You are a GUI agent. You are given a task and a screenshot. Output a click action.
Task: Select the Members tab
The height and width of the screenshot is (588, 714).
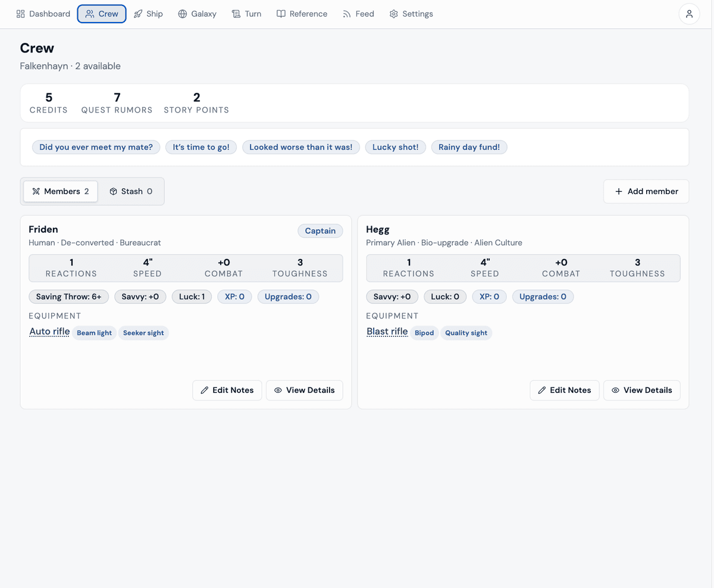pyautogui.click(x=61, y=191)
